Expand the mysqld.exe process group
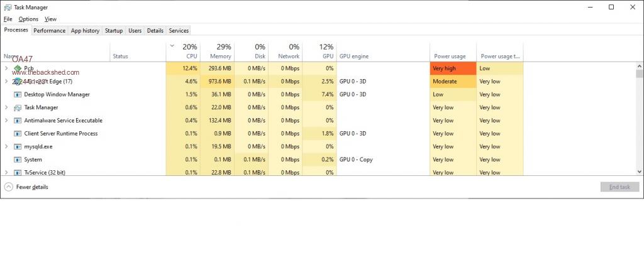Image resolution: width=644 pixels, height=255 pixels. click(6, 146)
